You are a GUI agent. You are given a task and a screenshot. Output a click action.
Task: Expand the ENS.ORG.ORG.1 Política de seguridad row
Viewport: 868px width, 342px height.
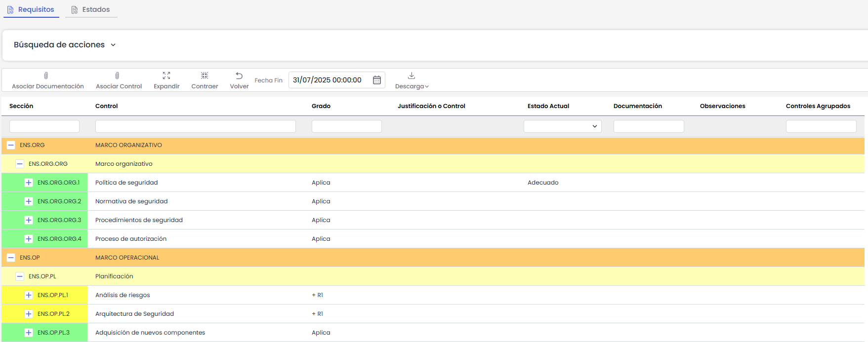click(29, 183)
